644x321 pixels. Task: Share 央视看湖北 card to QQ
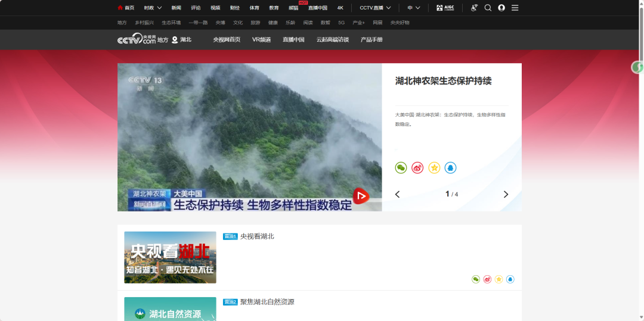tap(510, 279)
